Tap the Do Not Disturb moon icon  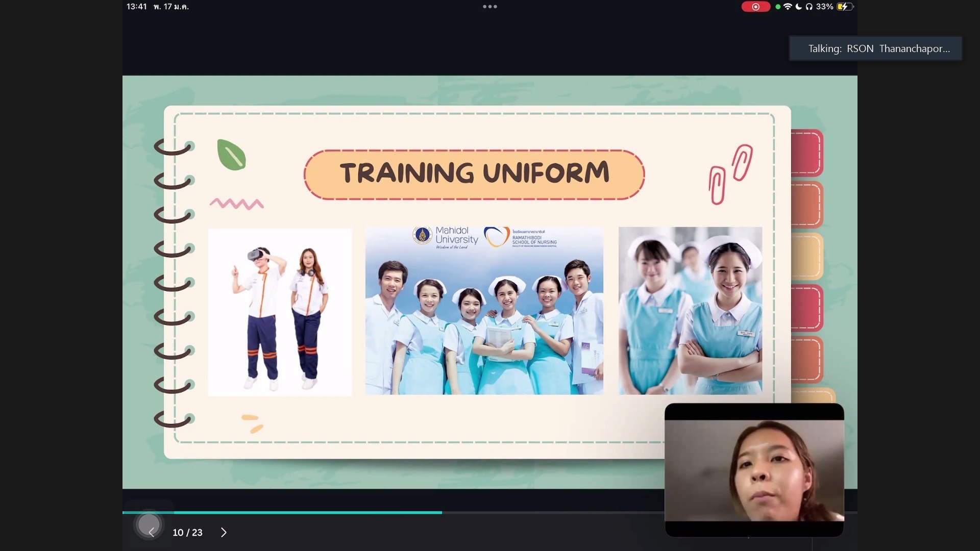coord(798,7)
